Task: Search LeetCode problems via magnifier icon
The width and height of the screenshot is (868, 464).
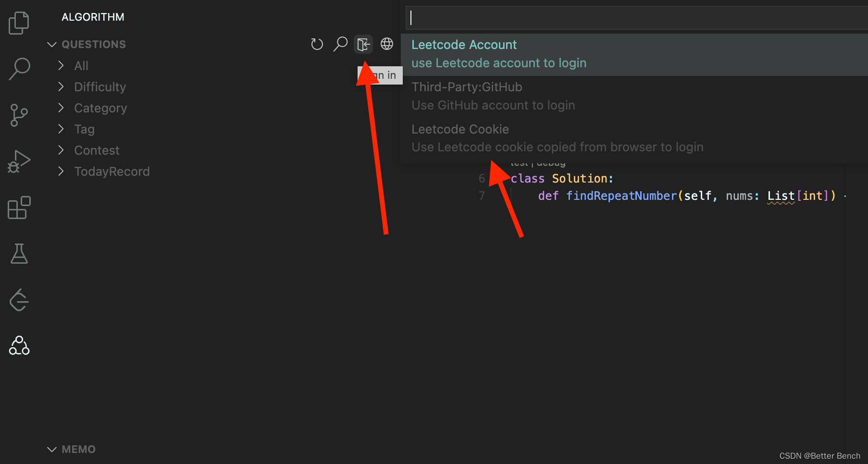Action: (340, 44)
